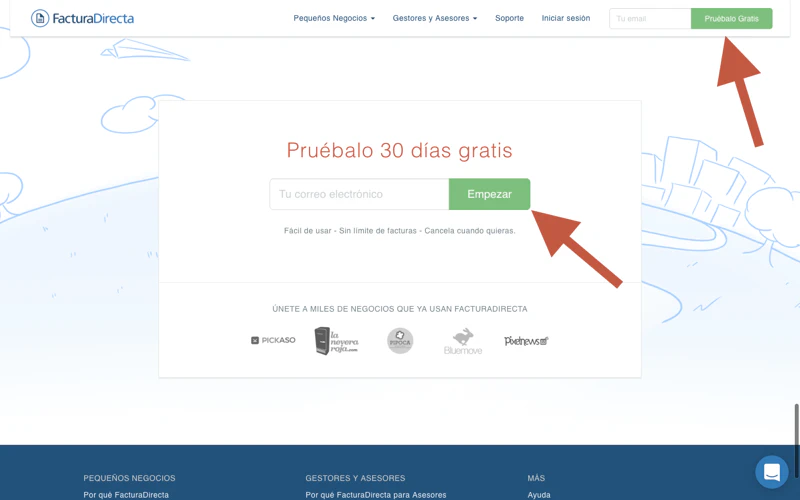Image resolution: width=800 pixels, height=500 pixels.
Task: Focus the header Tu email field
Action: pos(649,18)
